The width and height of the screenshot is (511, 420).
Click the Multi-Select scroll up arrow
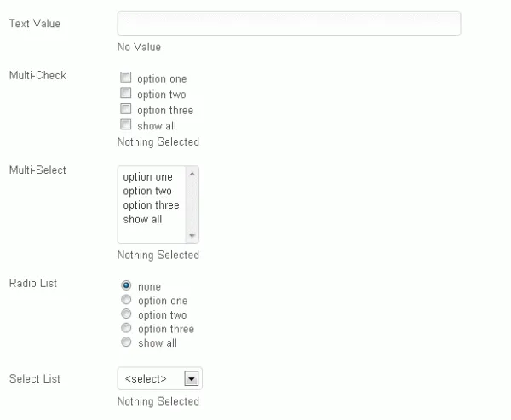[x=192, y=175]
